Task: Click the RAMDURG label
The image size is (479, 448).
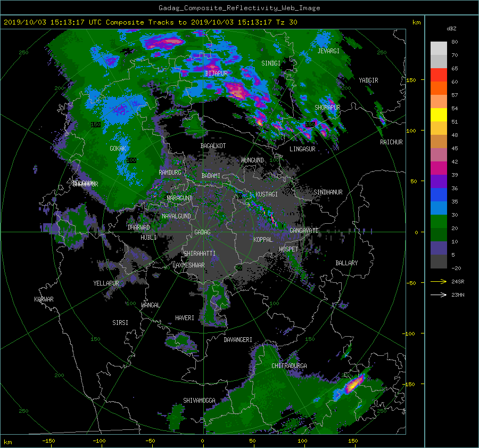Action: (x=170, y=173)
